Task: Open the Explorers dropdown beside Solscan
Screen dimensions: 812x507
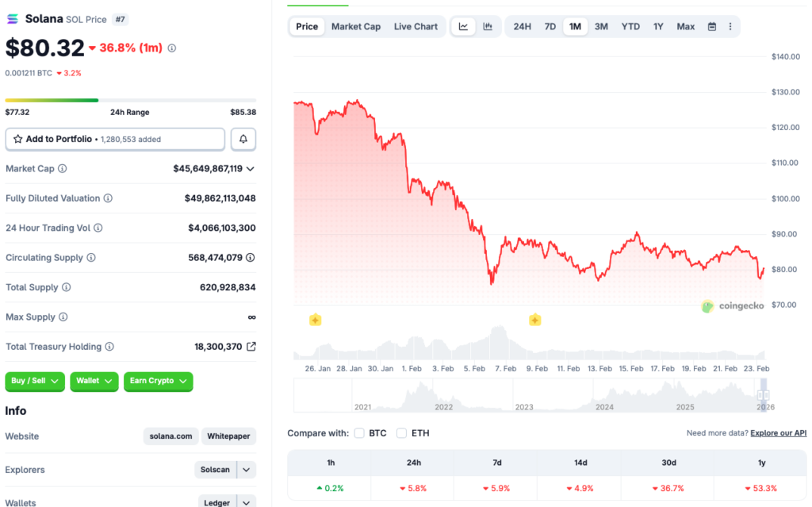Action: [x=246, y=470]
